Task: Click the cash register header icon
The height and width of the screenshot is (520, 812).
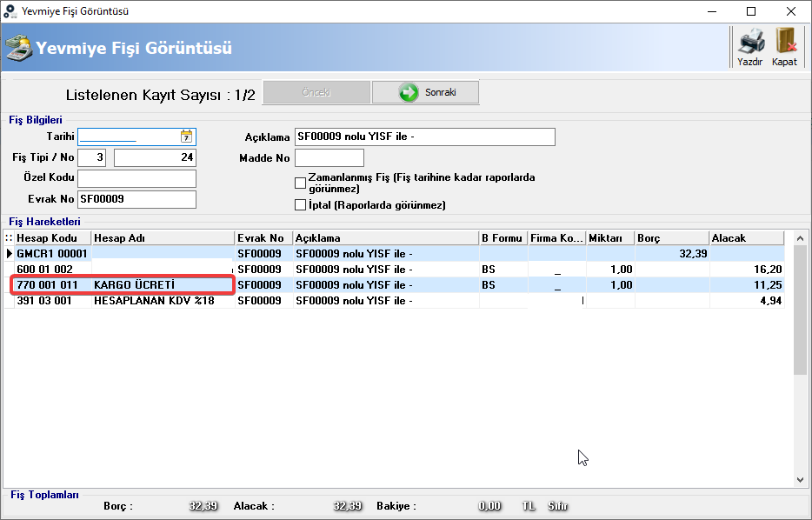Action: (19, 48)
